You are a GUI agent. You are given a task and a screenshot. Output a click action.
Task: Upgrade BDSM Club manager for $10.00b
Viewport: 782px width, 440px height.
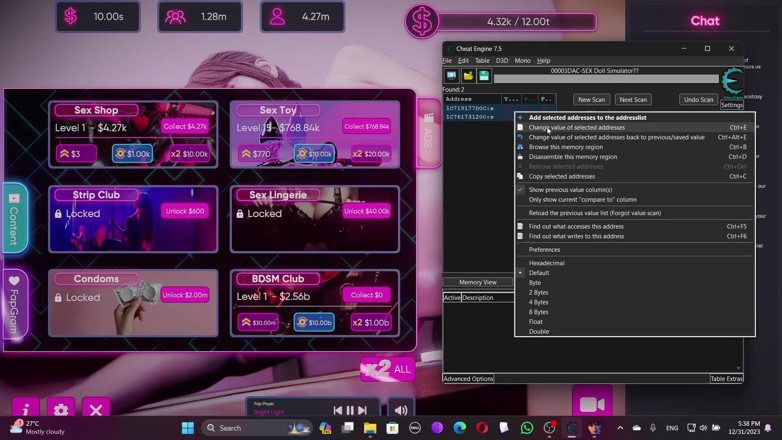(x=314, y=323)
